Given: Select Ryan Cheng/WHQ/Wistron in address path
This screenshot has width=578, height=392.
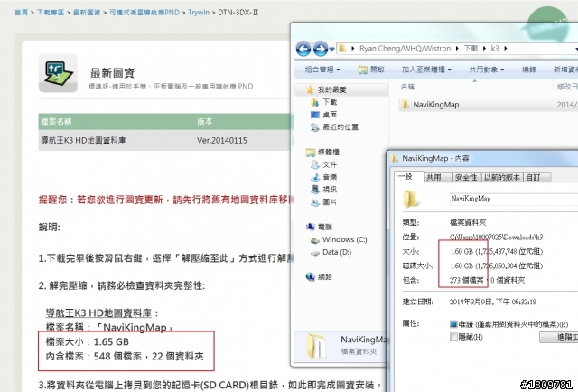Looking at the screenshot, I should pos(405,48).
